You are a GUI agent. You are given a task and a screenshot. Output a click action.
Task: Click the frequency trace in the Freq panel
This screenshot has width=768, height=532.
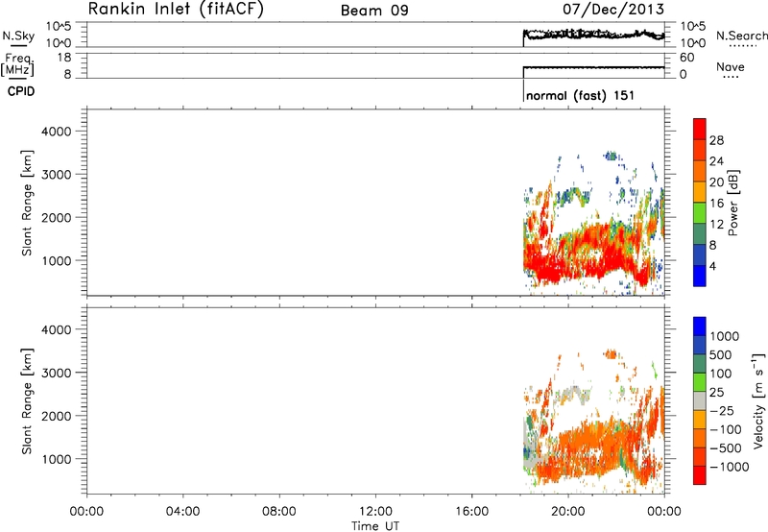click(x=593, y=67)
